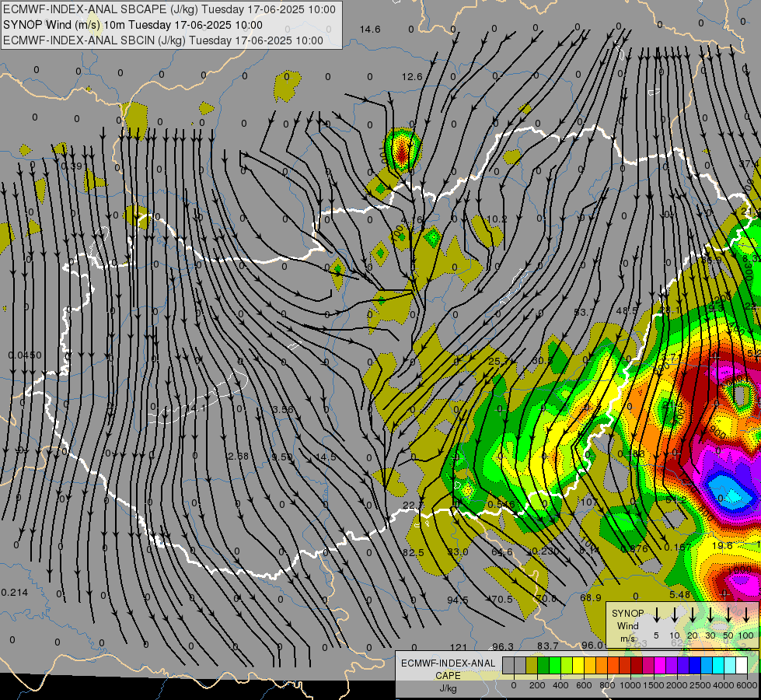Image resolution: width=761 pixels, height=700 pixels.
Task: Click the 30 m/s wind arrow in legend
Action: tap(710, 614)
